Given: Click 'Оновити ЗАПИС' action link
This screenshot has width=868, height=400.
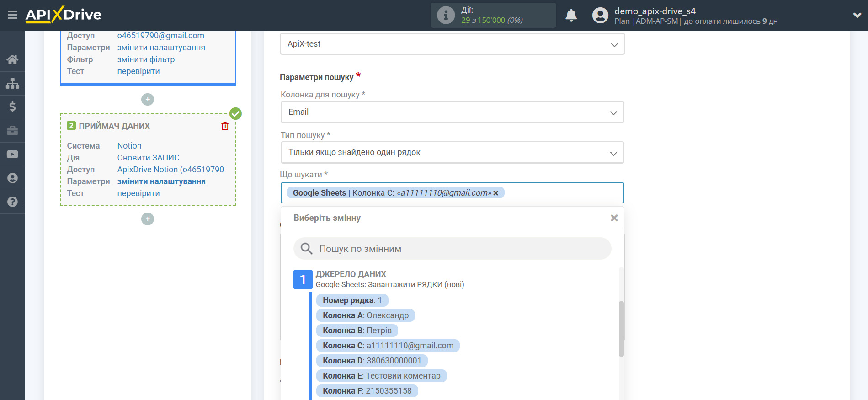Looking at the screenshot, I should pos(148,158).
